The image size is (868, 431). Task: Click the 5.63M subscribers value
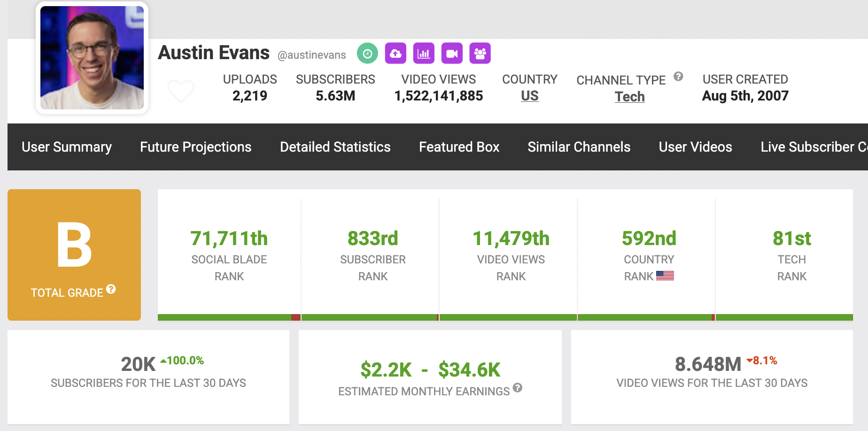[x=335, y=96]
